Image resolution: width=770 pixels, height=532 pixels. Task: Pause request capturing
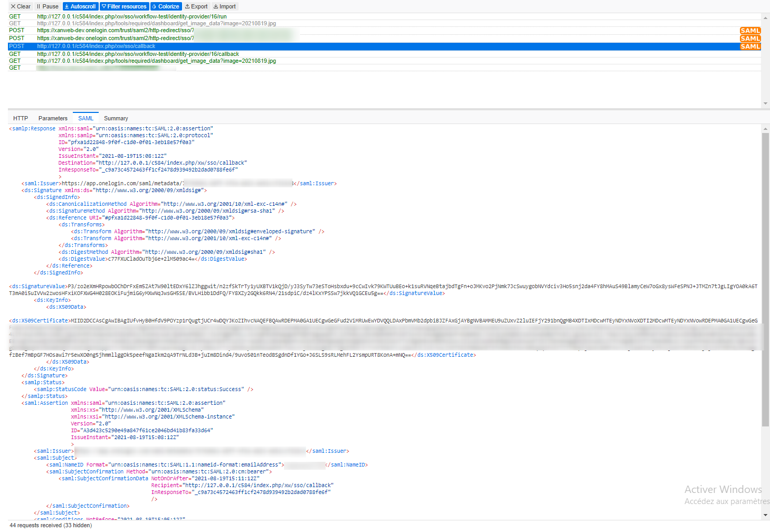coord(47,6)
